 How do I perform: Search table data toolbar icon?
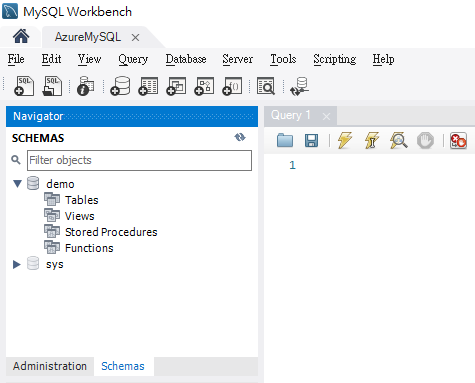point(266,86)
